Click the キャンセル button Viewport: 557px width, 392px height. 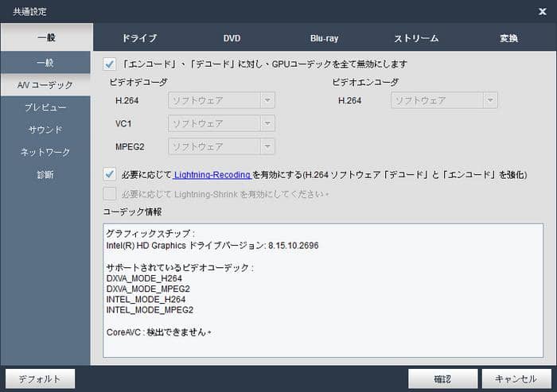[x=516, y=378]
